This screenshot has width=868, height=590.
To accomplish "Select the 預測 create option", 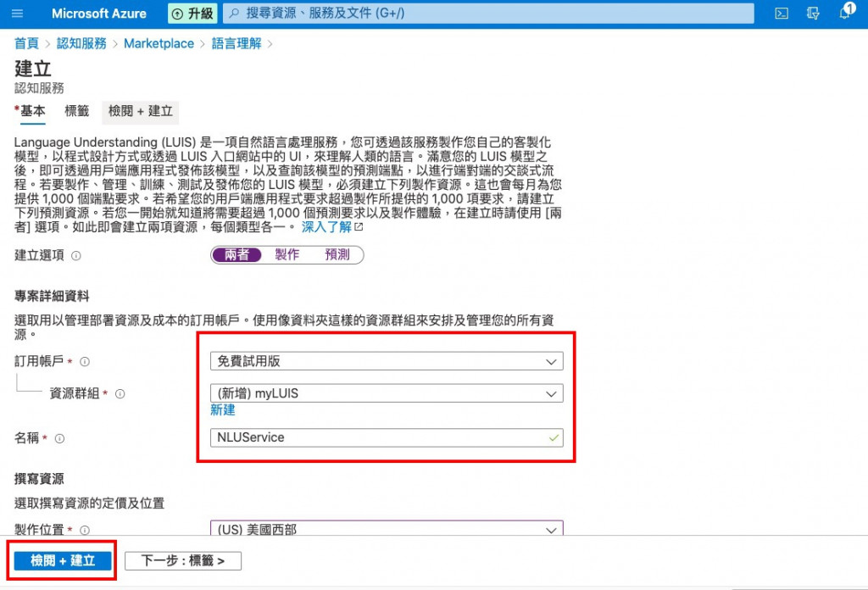I will point(337,254).
